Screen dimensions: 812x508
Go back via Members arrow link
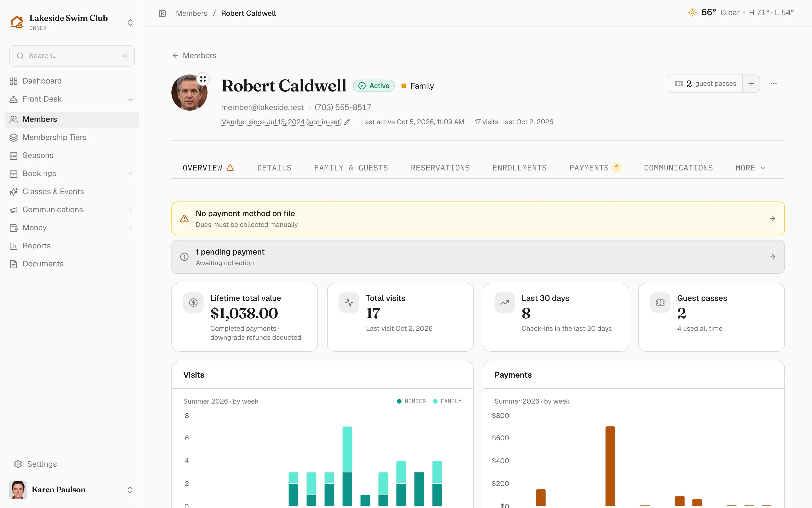(x=194, y=55)
